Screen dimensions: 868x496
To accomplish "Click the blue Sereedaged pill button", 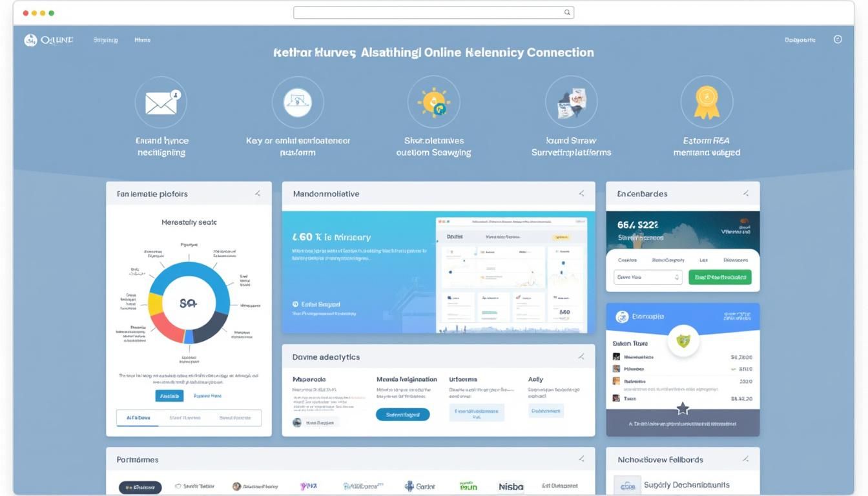I will [403, 415].
